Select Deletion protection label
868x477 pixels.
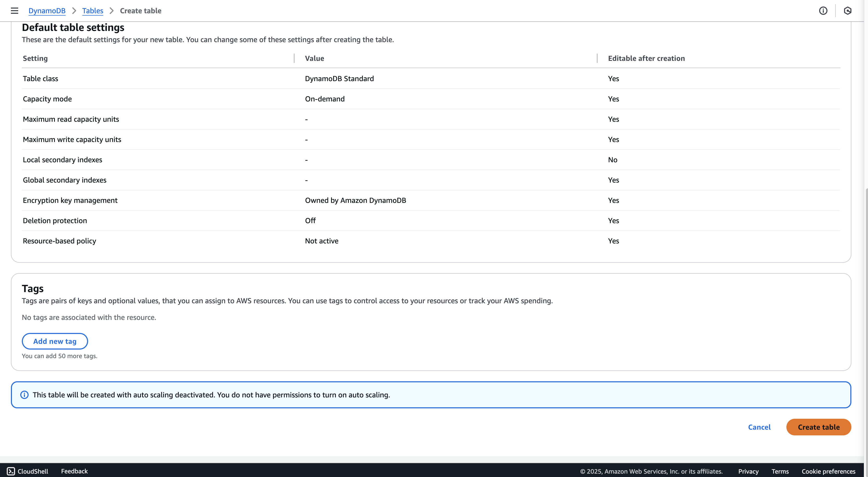55,221
